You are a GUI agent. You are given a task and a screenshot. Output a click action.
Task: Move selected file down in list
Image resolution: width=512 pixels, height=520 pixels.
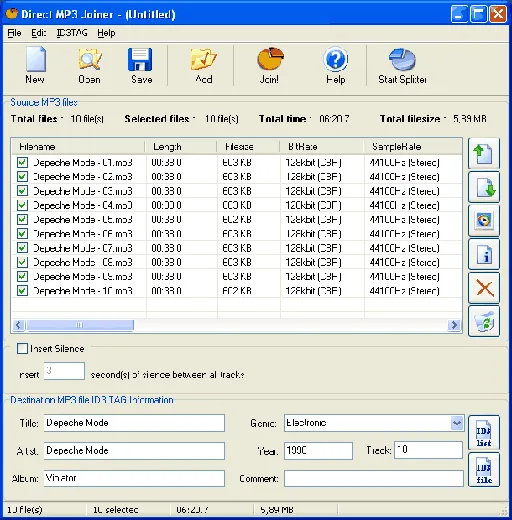[x=484, y=187]
